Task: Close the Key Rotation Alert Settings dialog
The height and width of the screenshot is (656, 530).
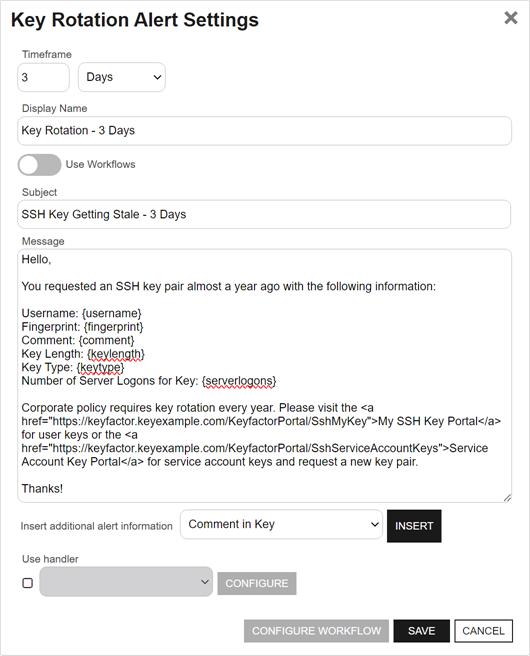Action: tap(511, 18)
